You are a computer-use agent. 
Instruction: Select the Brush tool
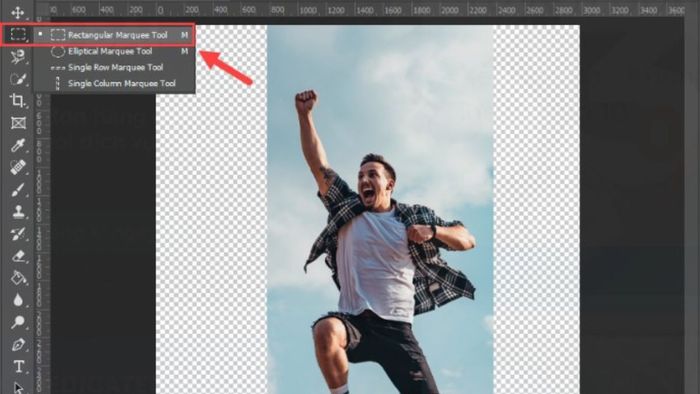coord(18,190)
